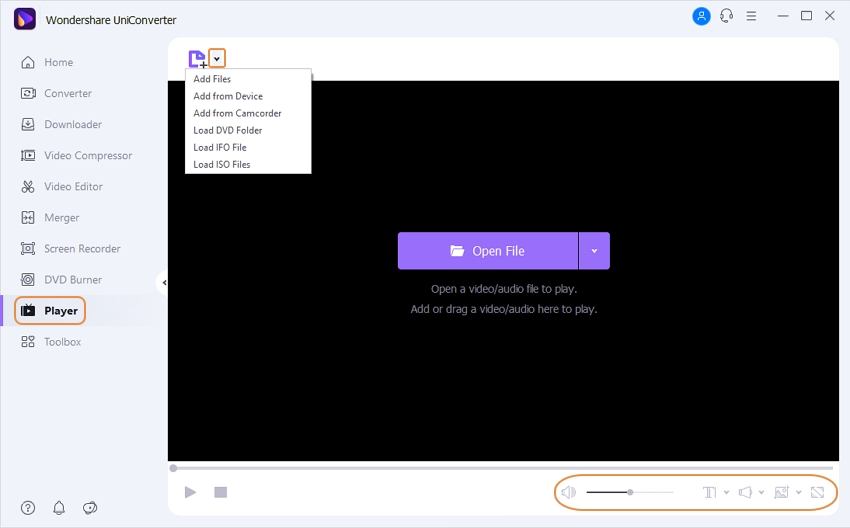Go to Video Compressor in sidebar
This screenshot has width=850, height=528.
(87, 155)
